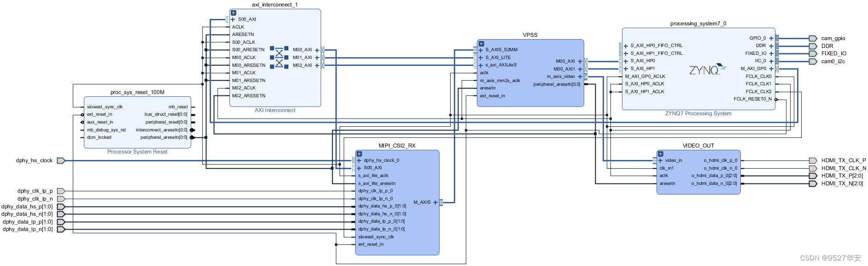The width and height of the screenshot is (868, 266).
Task: Click the s_axi_lite_aresetn pin on MIPI_CSI2_RX
Action: coord(377,183)
